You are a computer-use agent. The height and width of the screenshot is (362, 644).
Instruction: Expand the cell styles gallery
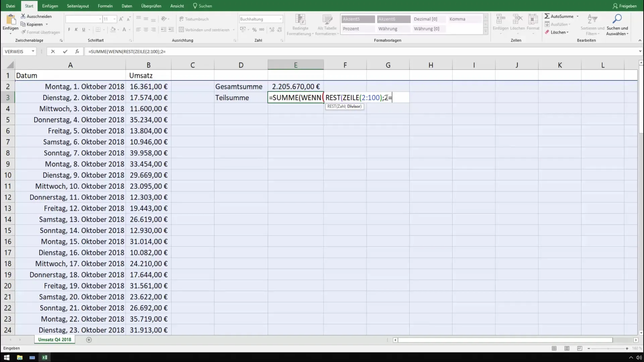click(x=485, y=32)
